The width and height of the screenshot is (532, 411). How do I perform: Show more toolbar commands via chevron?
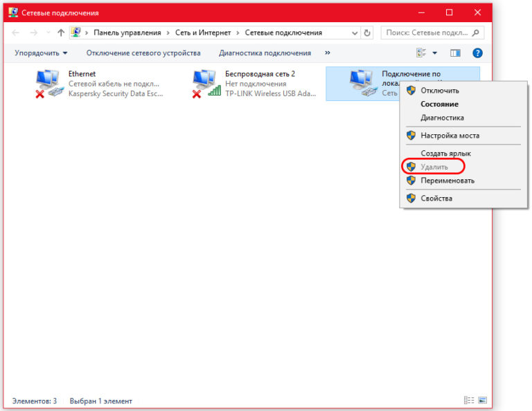pos(327,53)
